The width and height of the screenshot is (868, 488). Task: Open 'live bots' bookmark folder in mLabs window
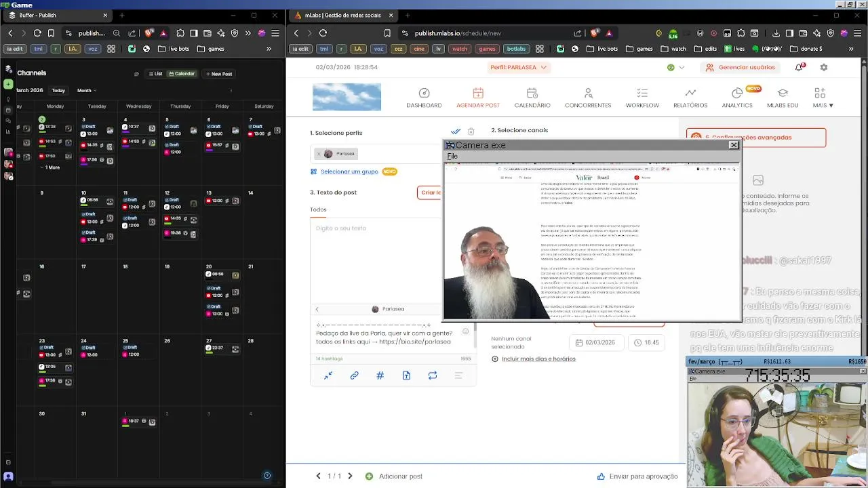point(602,49)
